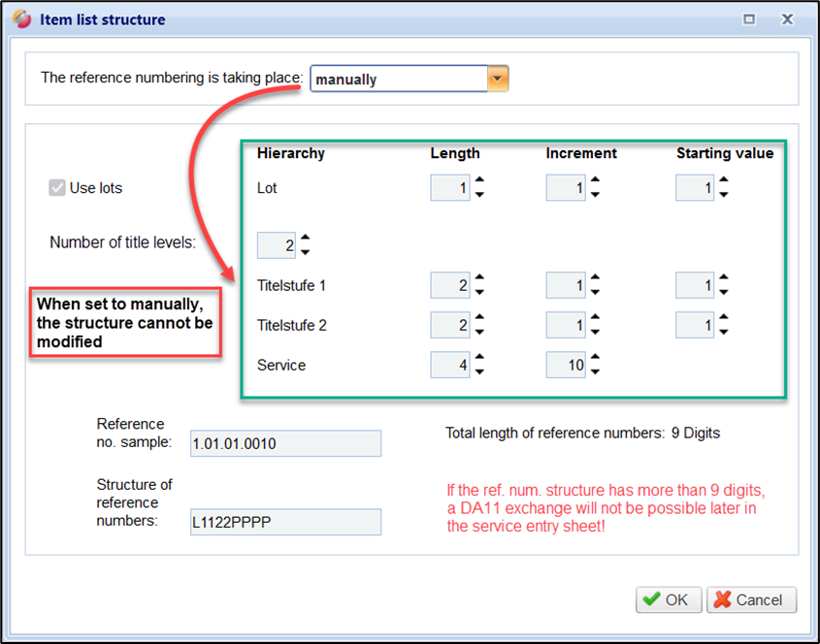The height and width of the screenshot is (644, 820).
Task: Click the Cancel button
Action: pos(751,599)
